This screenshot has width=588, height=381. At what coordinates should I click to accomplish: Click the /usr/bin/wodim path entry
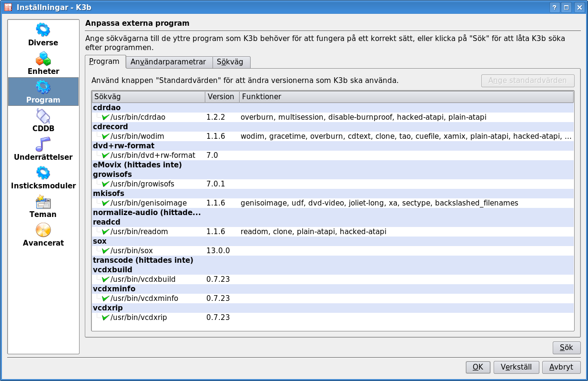coord(137,136)
